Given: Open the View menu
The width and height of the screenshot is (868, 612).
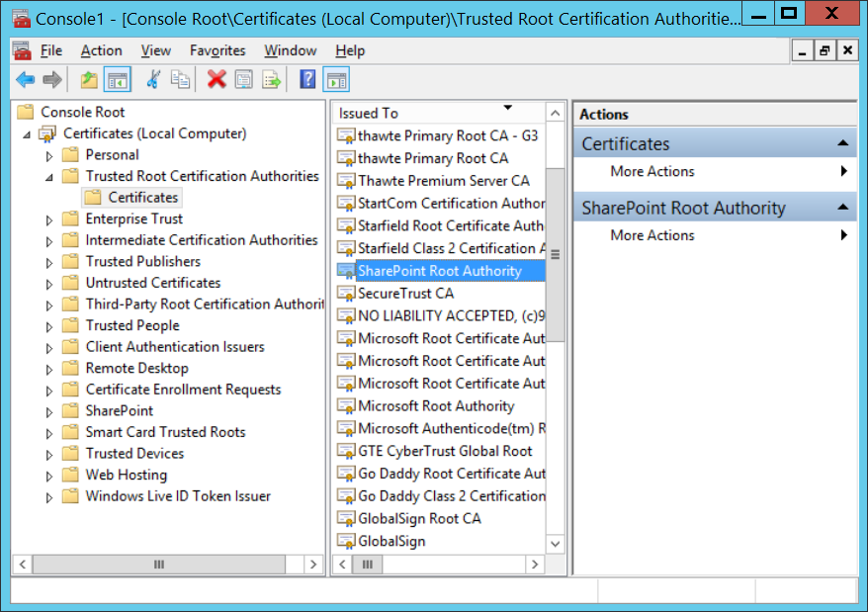Looking at the screenshot, I should [x=155, y=51].
